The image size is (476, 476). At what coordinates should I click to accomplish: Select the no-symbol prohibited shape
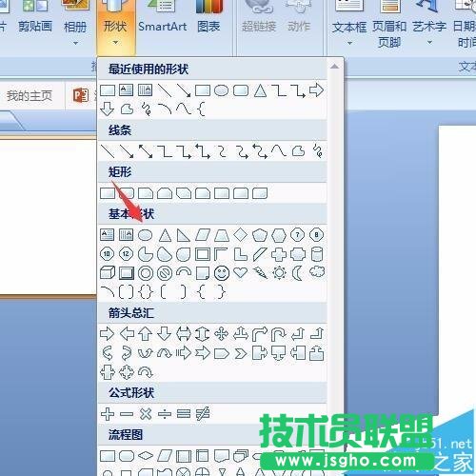pos(165,273)
